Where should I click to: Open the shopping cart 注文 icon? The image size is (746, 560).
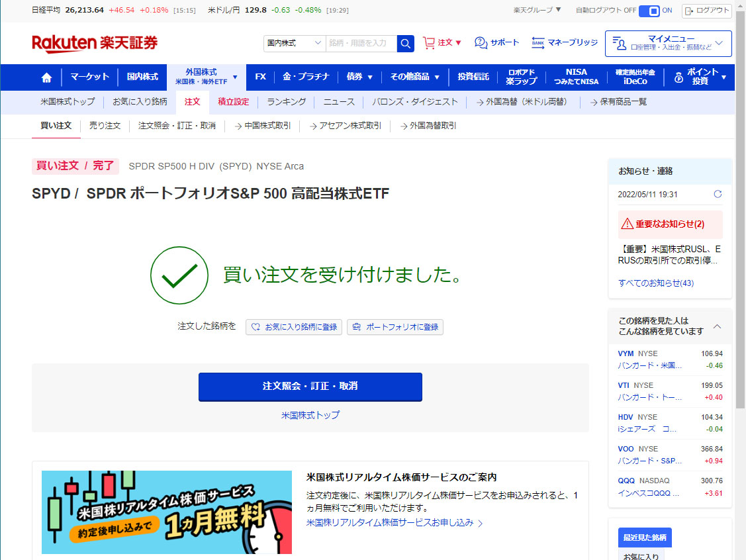(430, 42)
